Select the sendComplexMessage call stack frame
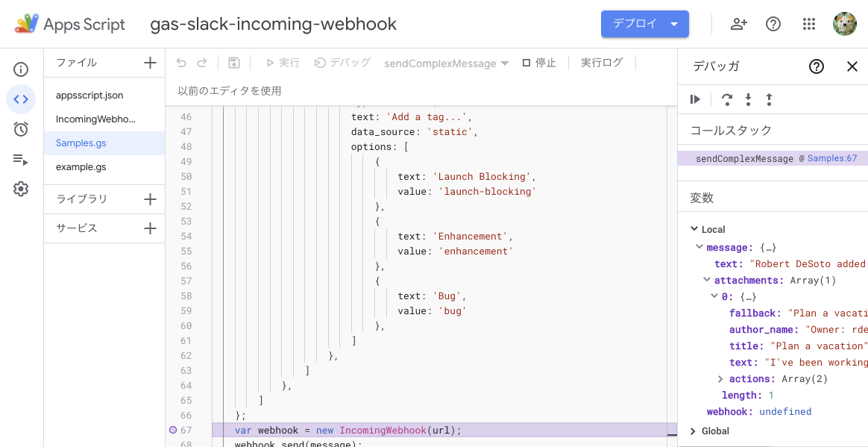The image size is (868, 447). [x=773, y=158]
